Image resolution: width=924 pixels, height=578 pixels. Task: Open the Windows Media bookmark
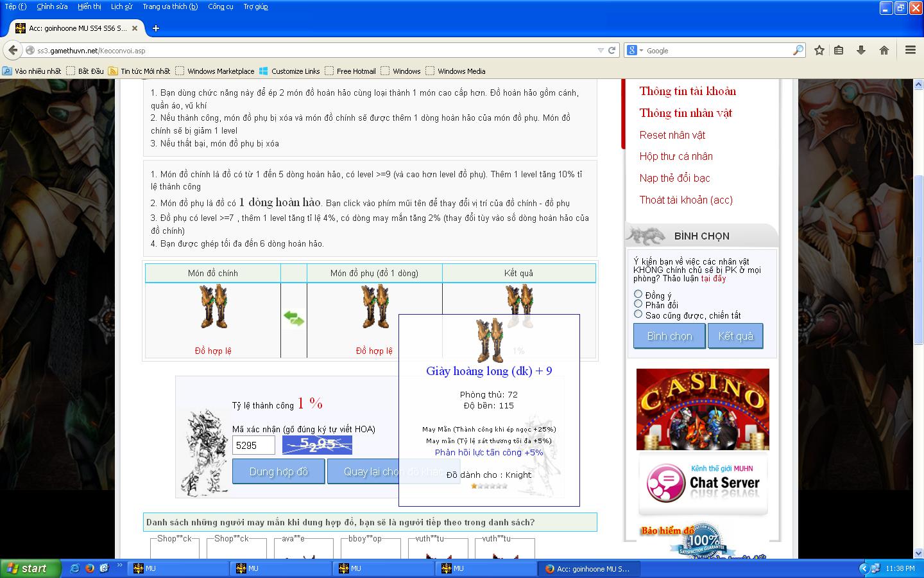click(x=456, y=71)
